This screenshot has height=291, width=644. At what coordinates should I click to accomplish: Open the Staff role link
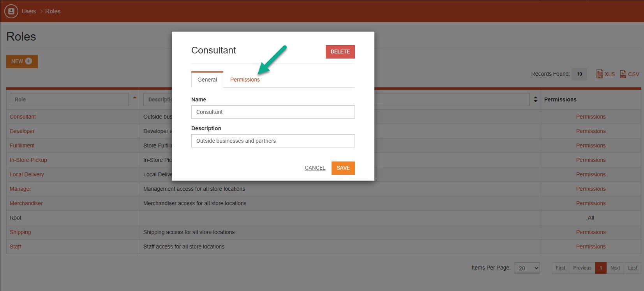pyautogui.click(x=16, y=247)
